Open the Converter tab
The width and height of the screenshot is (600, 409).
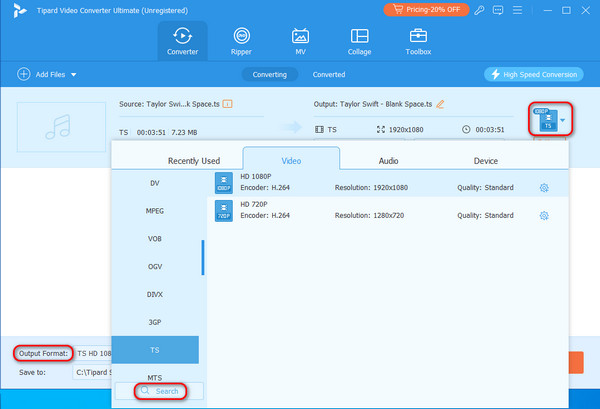182,41
